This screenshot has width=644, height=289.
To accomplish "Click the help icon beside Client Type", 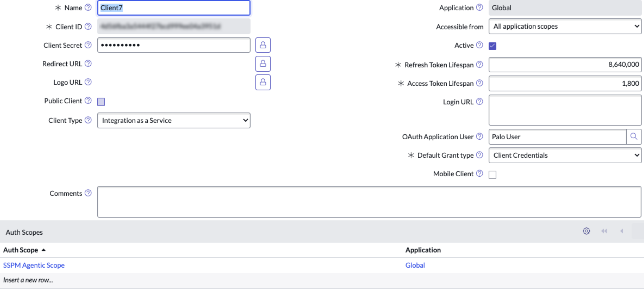I will click(x=88, y=120).
